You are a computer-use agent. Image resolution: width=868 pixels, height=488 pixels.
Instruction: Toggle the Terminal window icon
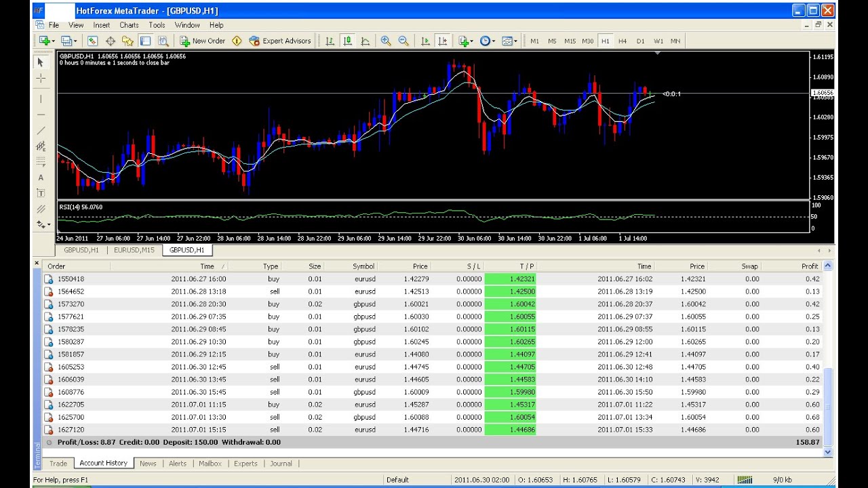point(145,41)
